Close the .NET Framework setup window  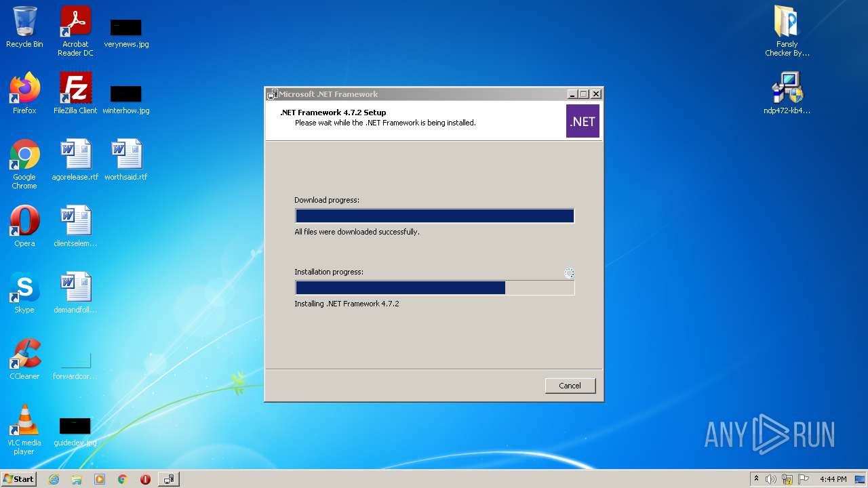pos(596,94)
